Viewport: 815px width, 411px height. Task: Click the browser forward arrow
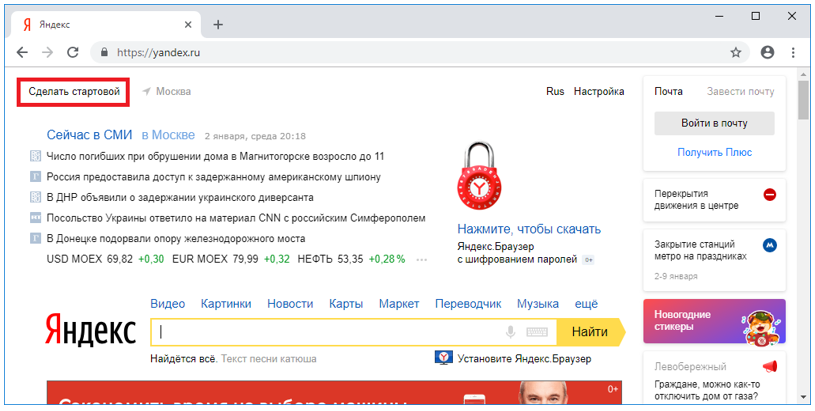[x=47, y=52]
